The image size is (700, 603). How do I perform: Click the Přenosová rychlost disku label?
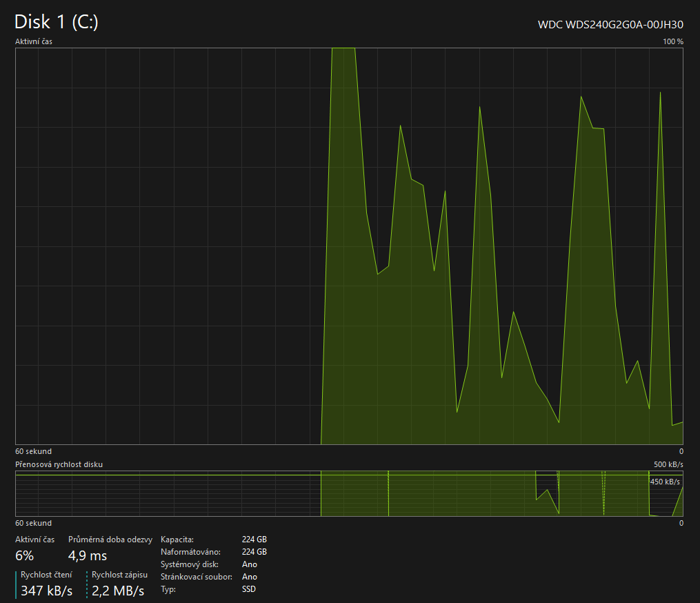point(59,464)
